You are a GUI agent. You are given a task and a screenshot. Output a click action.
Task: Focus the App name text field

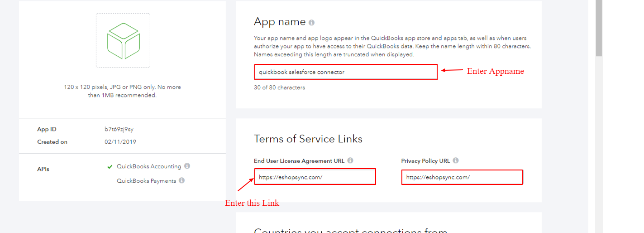pos(345,72)
